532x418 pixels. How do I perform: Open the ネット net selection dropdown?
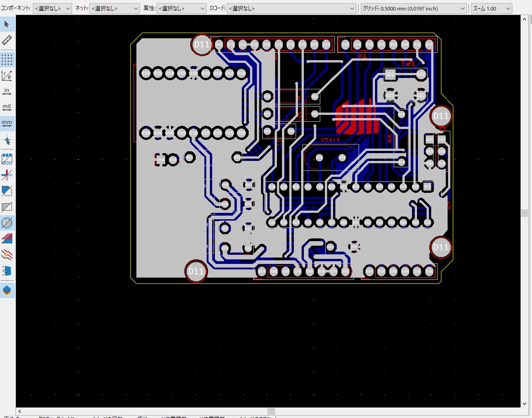point(115,8)
